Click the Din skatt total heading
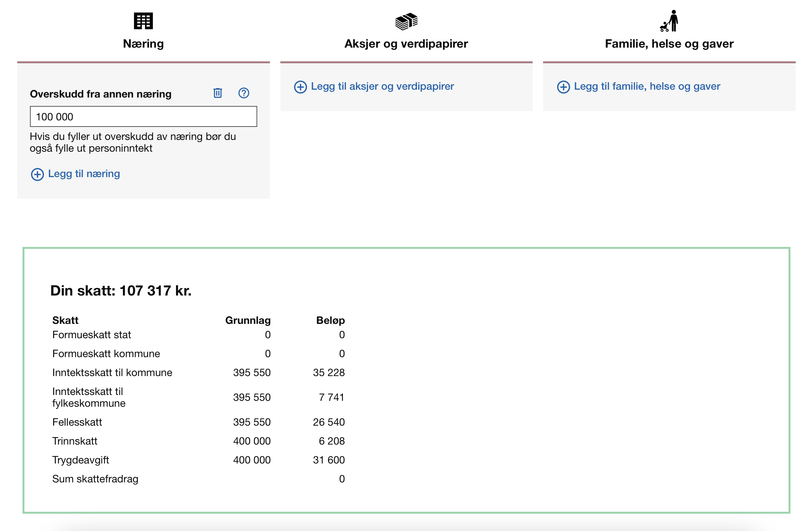 point(121,291)
